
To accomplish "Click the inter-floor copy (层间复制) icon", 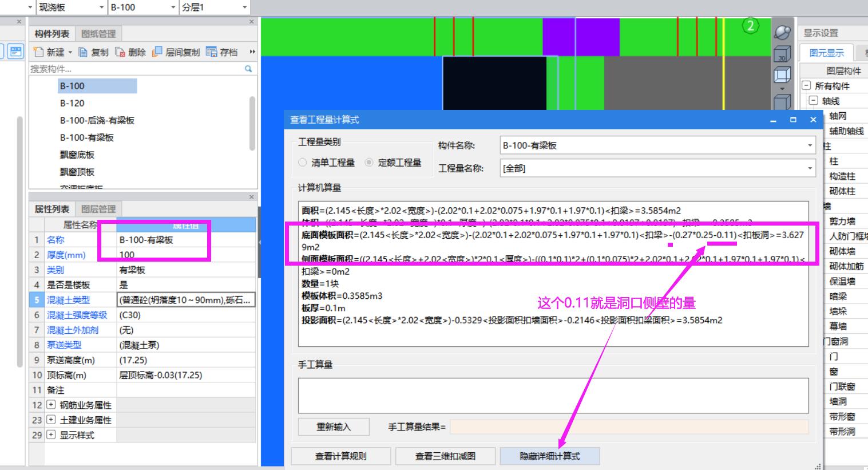I will 157,52.
